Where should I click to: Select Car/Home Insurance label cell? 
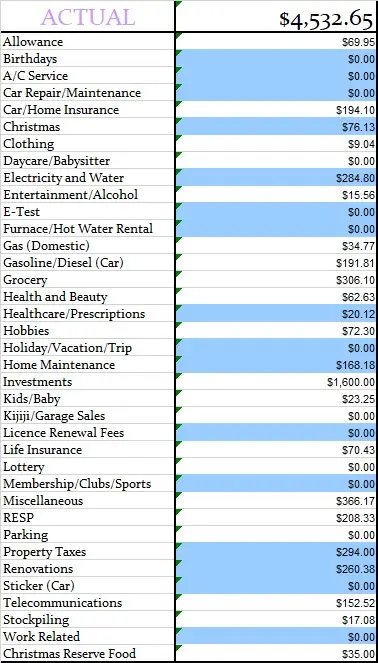88,109
